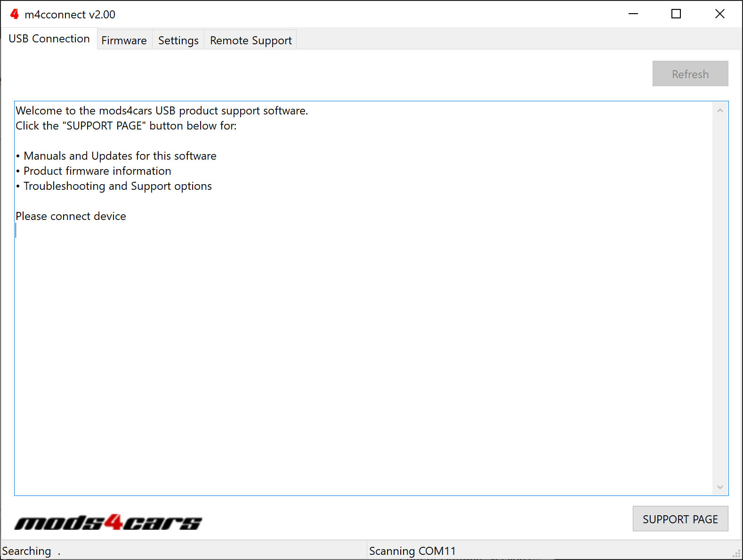Image resolution: width=743 pixels, height=560 pixels.
Task: Click the window resize grip in status bar
Action: [x=737, y=554]
